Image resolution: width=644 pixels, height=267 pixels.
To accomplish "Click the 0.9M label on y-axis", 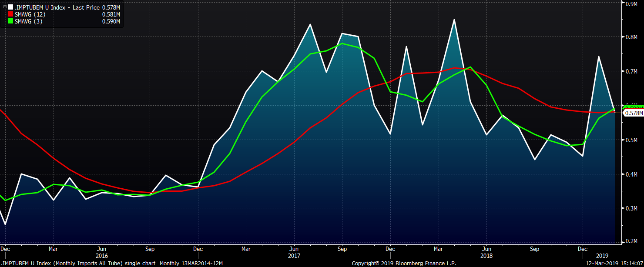I will coord(631,3).
